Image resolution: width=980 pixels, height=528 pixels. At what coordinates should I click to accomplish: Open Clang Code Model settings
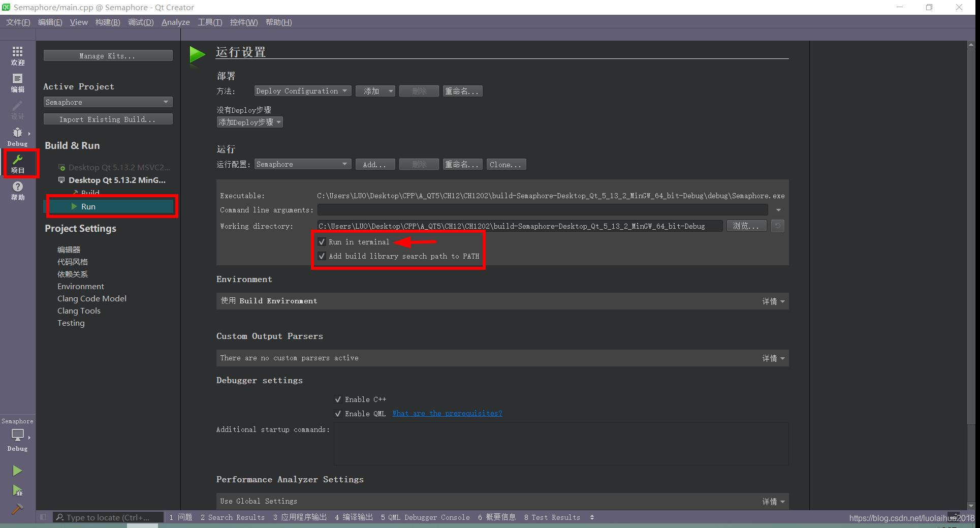coord(92,298)
